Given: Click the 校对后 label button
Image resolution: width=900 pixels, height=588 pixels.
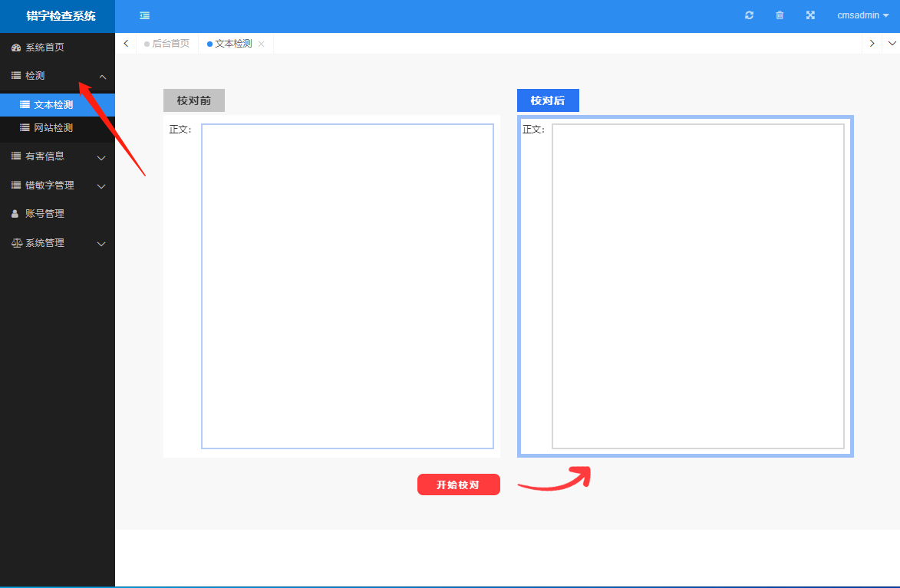Looking at the screenshot, I should pos(548,100).
